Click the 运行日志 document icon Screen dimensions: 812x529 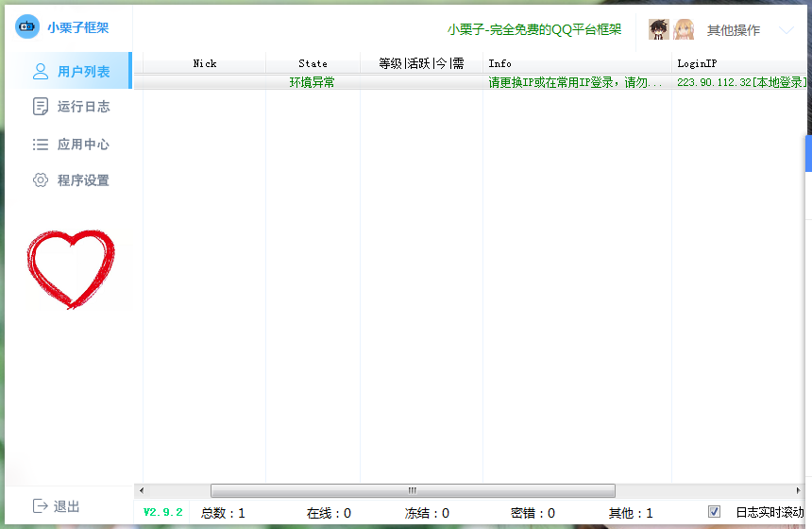tap(41, 107)
